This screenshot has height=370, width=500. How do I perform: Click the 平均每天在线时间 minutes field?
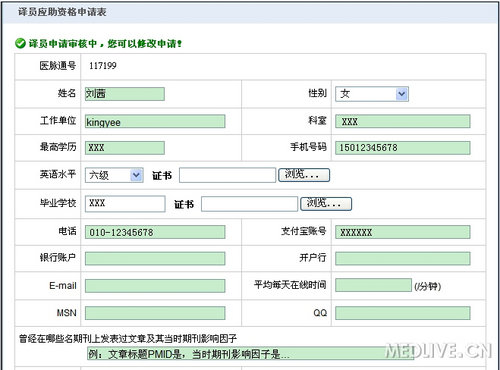(x=373, y=285)
